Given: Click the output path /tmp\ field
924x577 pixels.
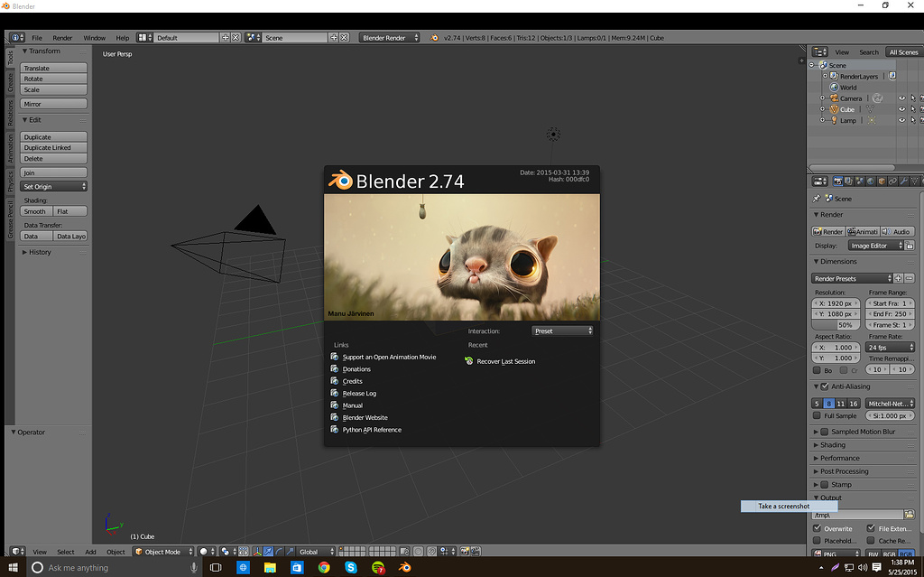Looking at the screenshot, I should coord(857,515).
